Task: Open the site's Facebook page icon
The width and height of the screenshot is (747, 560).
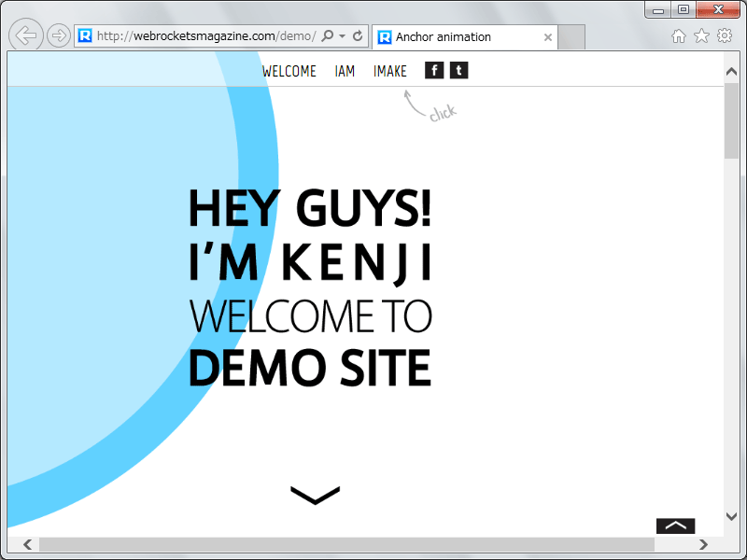Action: click(433, 69)
